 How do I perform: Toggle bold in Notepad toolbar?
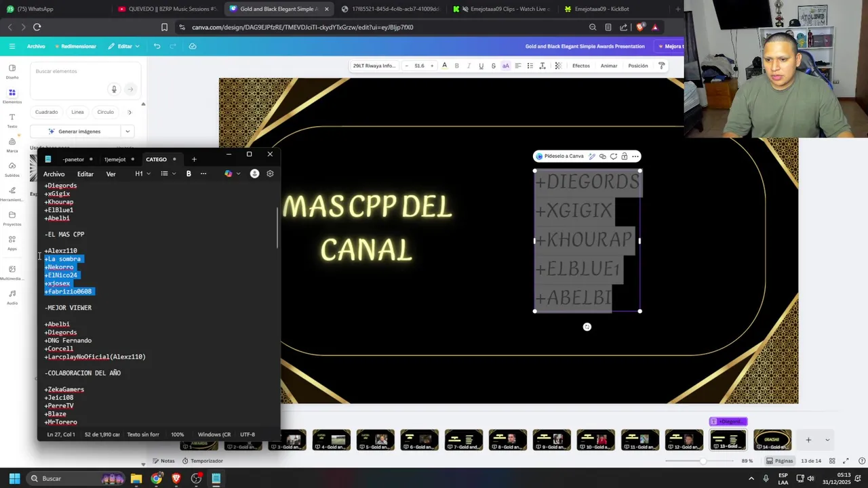click(x=189, y=174)
